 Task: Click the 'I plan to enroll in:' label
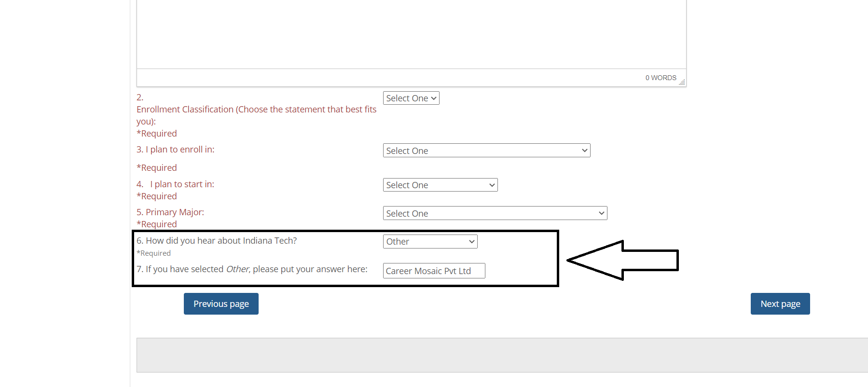[176, 150]
